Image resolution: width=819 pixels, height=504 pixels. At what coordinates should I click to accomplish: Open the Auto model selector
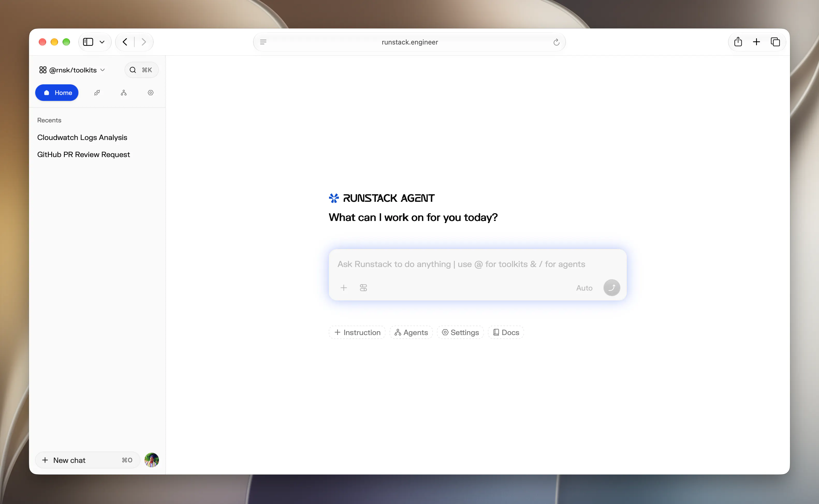coord(584,288)
